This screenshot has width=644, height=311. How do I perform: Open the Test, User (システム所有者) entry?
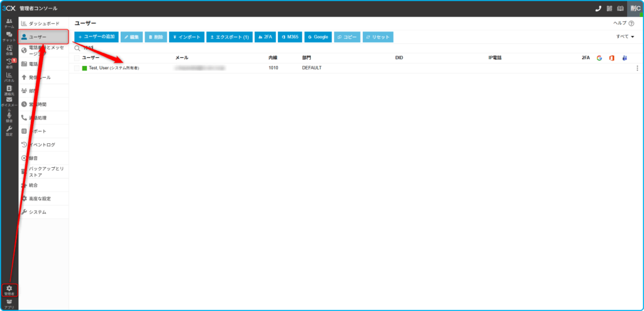[114, 68]
